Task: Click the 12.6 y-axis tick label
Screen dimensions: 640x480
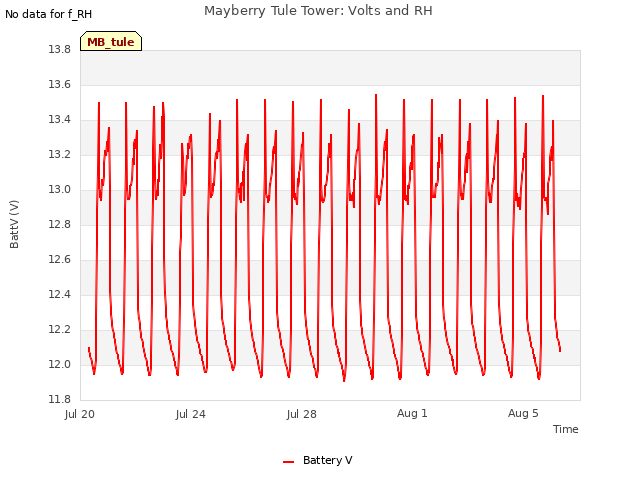Action: tap(60, 260)
